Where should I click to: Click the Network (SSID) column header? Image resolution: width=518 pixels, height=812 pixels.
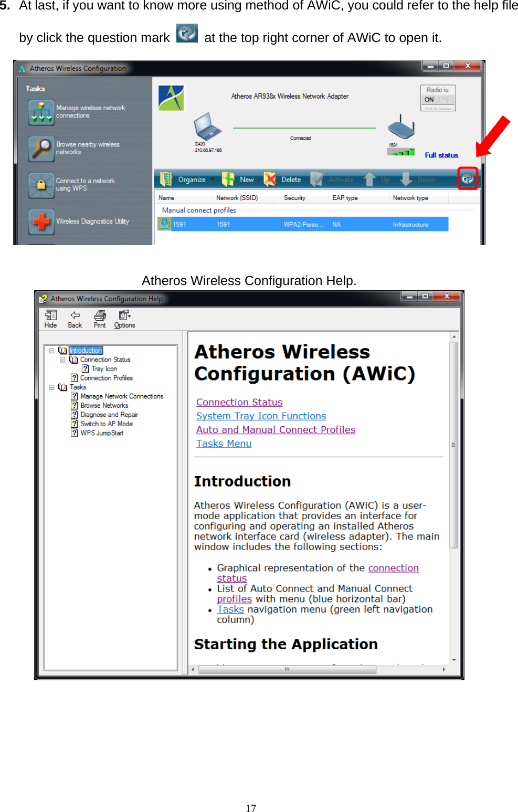[246, 198]
